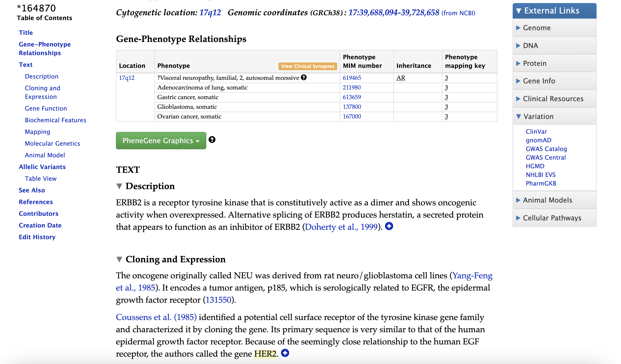Expand plus icon after HER2 sentence
The height and width of the screenshot is (364, 621).
[285, 353]
